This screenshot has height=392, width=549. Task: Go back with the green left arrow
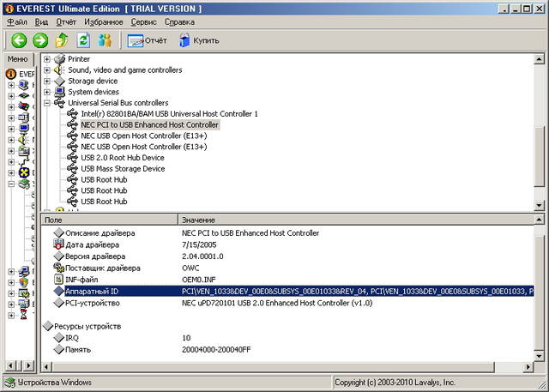coord(19,40)
